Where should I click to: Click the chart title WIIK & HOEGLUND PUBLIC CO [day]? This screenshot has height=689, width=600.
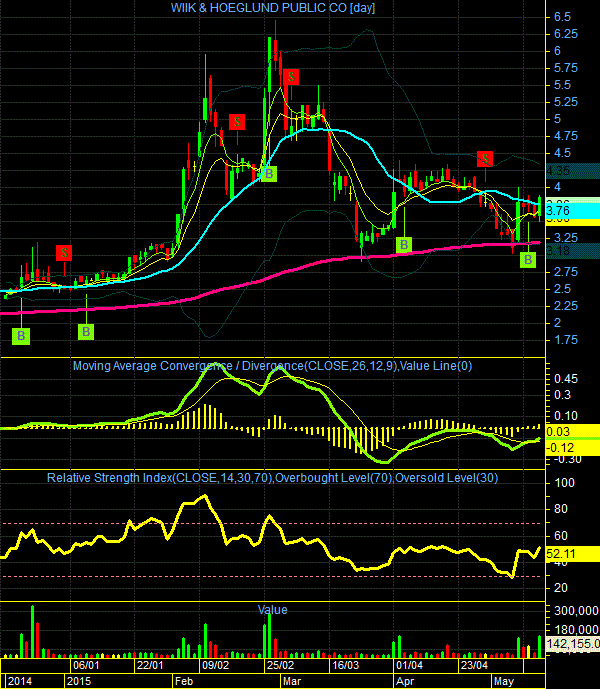(273, 8)
